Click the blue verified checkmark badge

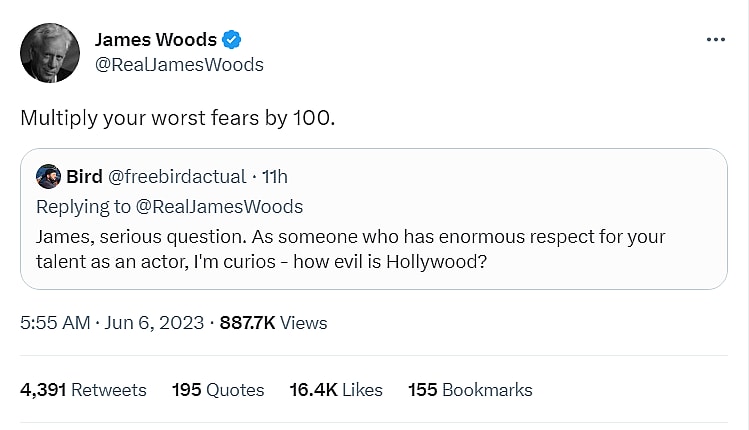click(x=232, y=40)
